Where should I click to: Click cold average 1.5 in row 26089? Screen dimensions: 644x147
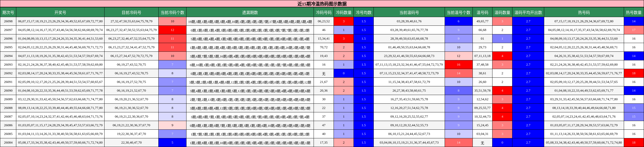coord(363,99)
